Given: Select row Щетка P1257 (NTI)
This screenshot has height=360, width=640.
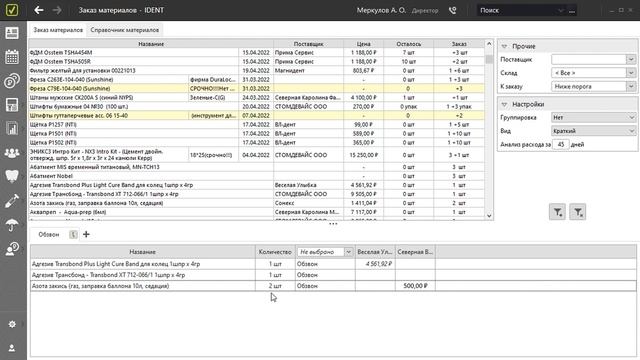Looking at the screenshot, I should pyautogui.click(x=256, y=124).
